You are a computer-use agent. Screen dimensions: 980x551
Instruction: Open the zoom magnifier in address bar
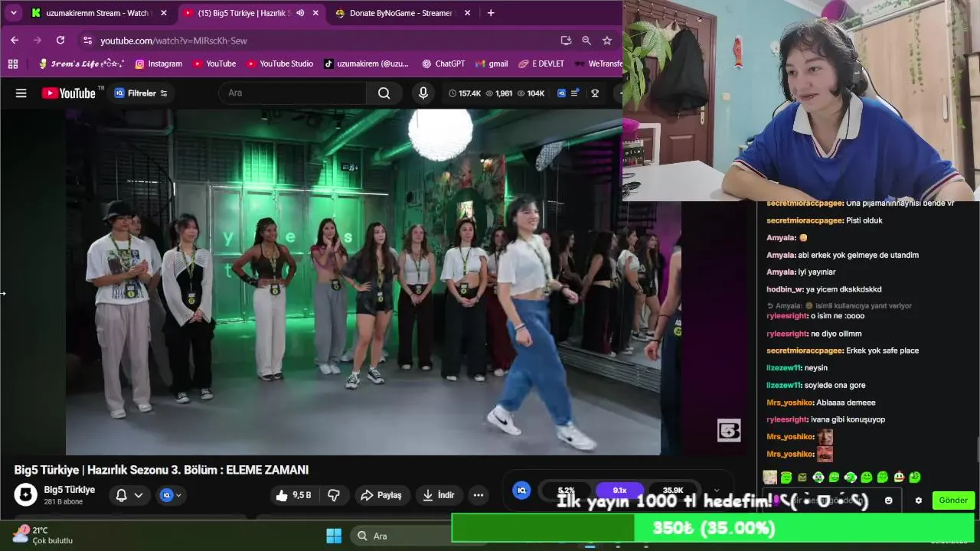tap(586, 41)
